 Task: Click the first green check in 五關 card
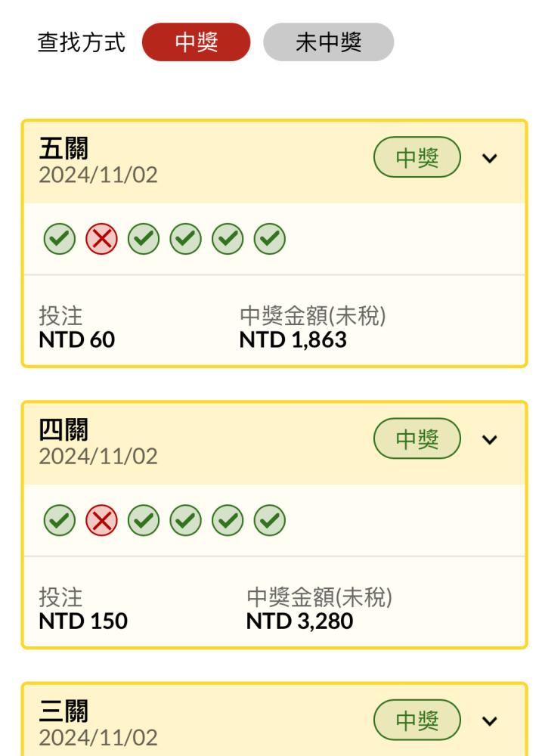pos(59,239)
